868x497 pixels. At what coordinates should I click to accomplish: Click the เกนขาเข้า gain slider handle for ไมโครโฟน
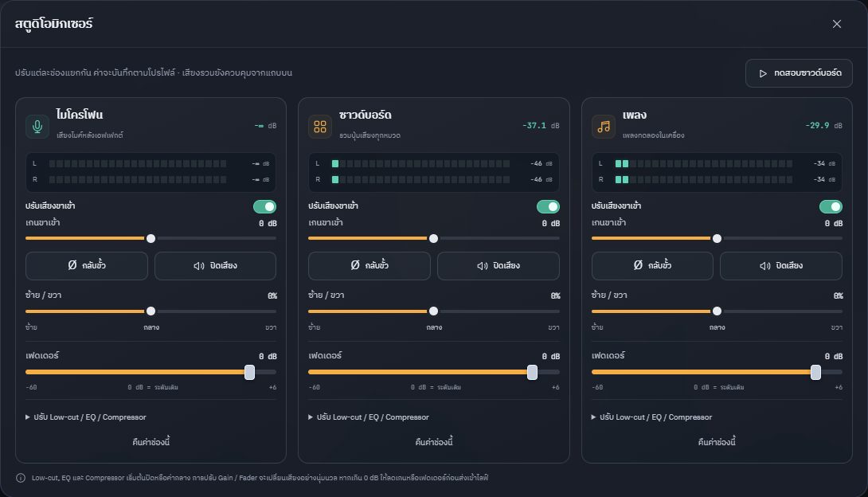point(151,238)
